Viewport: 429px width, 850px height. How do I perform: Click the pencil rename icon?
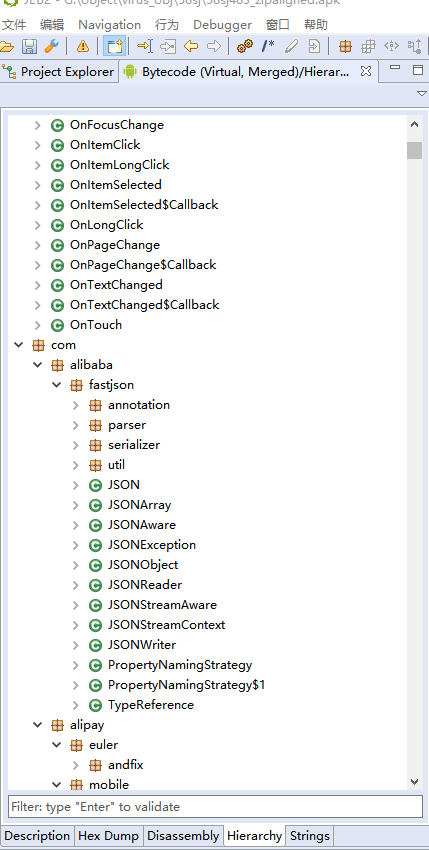pyautogui.click(x=292, y=47)
